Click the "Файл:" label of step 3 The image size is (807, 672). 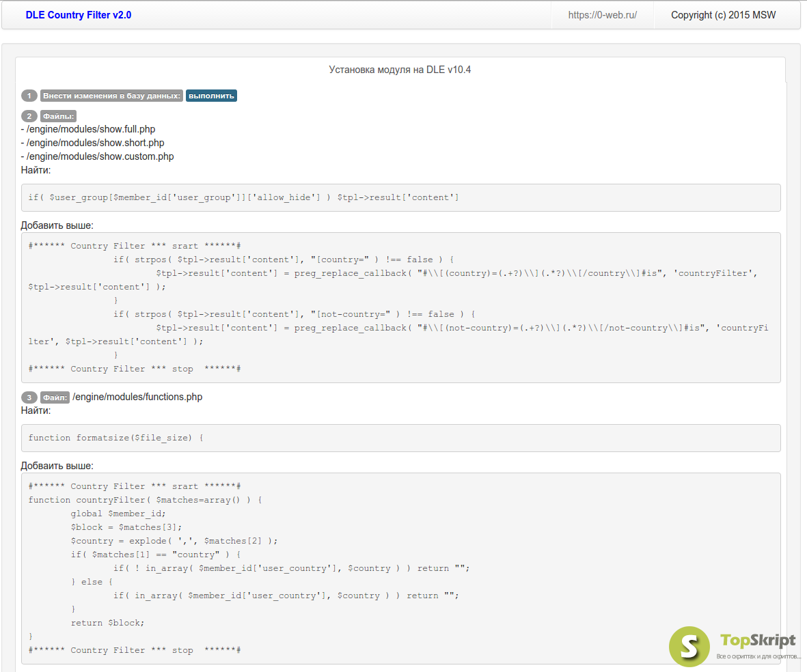pyautogui.click(x=55, y=397)
